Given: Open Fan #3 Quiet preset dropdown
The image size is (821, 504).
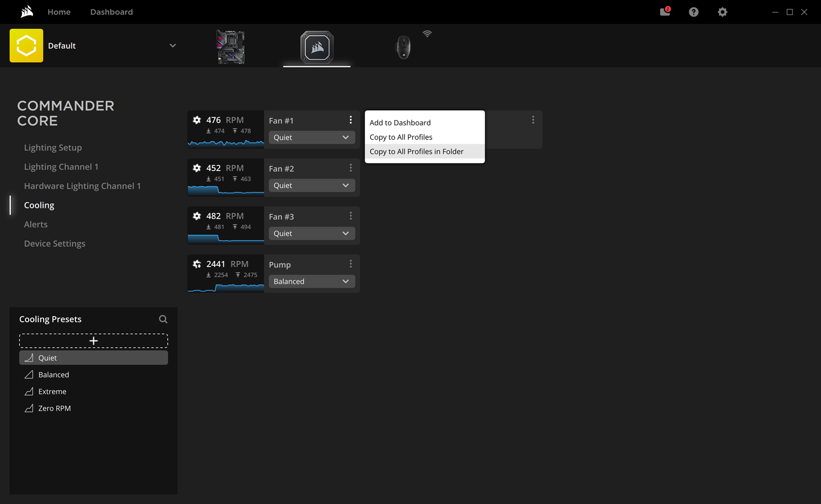Looking at the screenshot, I should (x=311, y=234).
